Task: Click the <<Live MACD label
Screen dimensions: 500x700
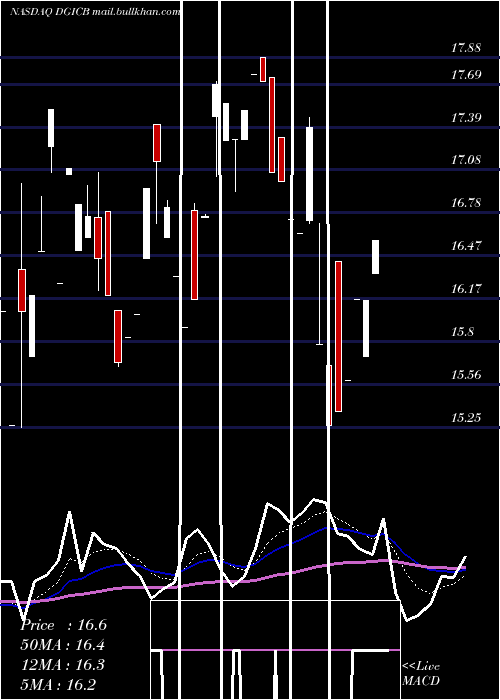Action: tap(421, 674)
